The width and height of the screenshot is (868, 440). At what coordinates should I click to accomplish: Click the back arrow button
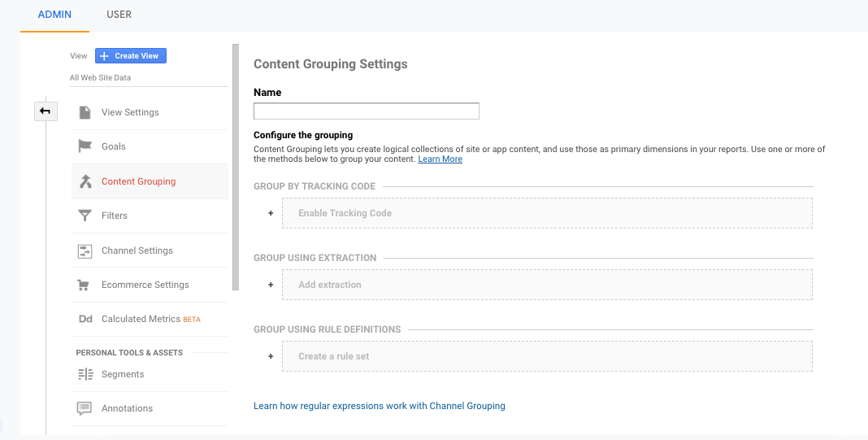46,111
